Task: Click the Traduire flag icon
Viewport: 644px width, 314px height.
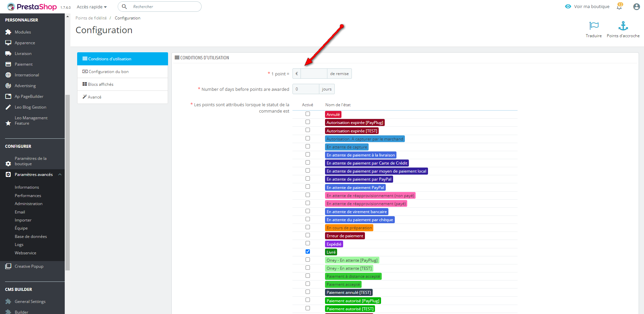Action: [594, 26]
